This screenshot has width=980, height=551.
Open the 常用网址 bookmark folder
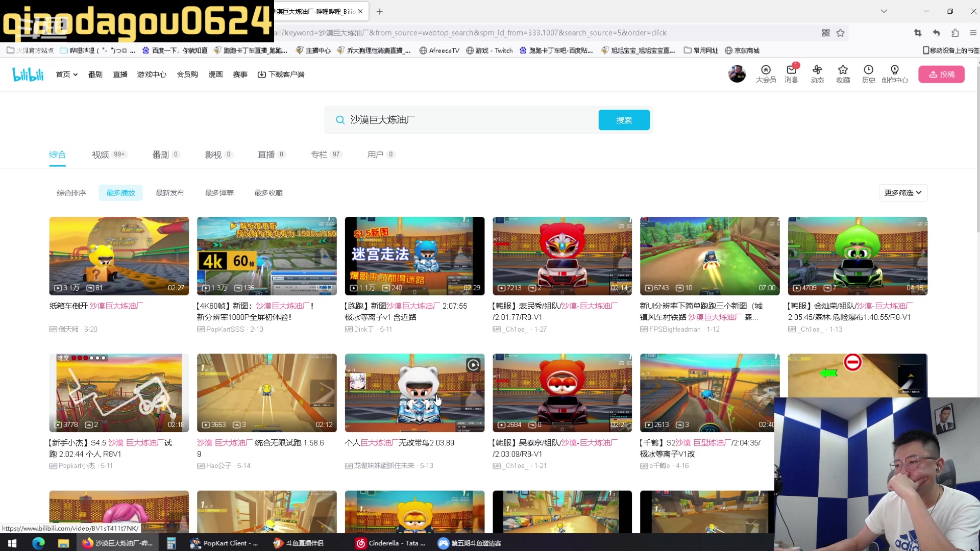tap(701, 51)
